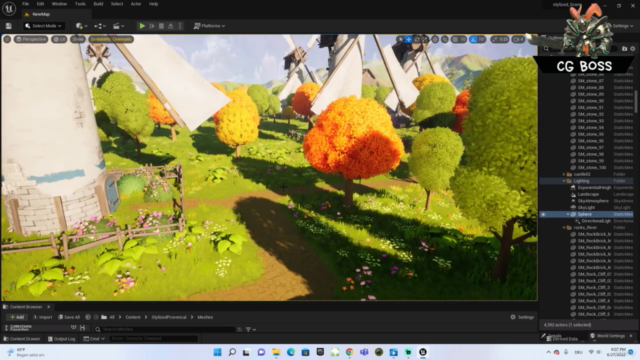Open the viewport Show menu
The image size is (640, 360).
(x=78, y=39)
